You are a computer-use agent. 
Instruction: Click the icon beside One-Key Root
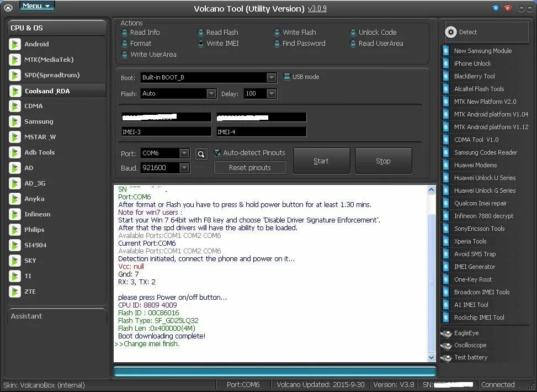(446, 279)
